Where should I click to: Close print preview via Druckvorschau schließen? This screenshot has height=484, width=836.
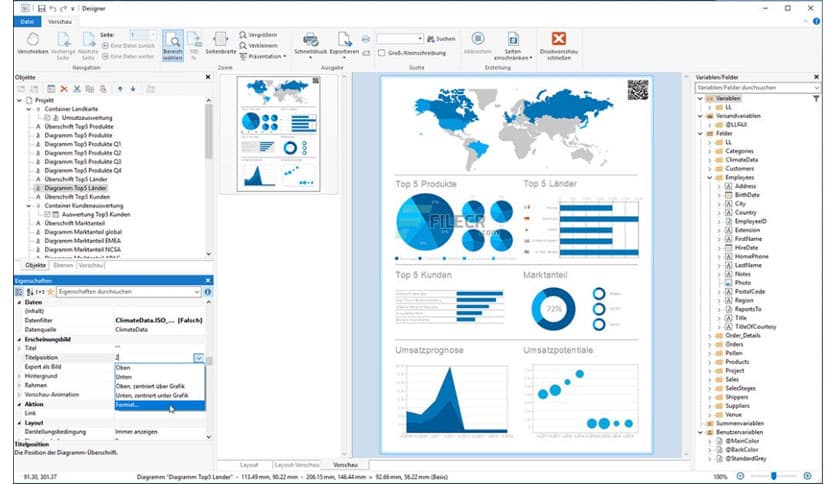558,46
